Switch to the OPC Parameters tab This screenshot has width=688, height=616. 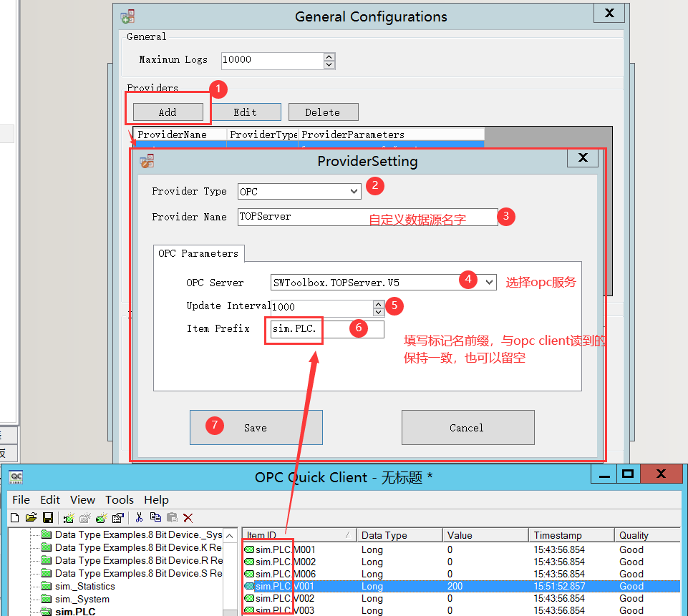point(198,253)
